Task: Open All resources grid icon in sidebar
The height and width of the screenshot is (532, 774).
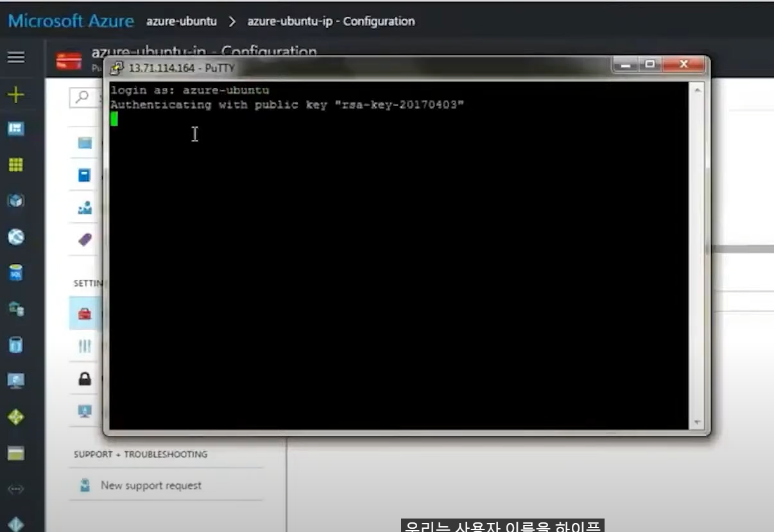Action: (16, 165)
